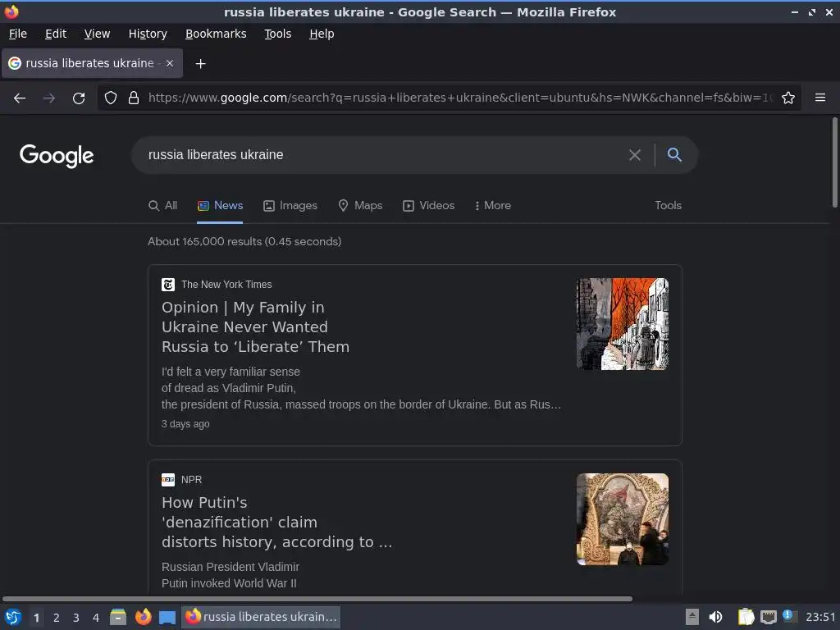This screenshot has width=840, height=630.
Task: Open the Firefox hamburger menu
Action: point(819,98)
